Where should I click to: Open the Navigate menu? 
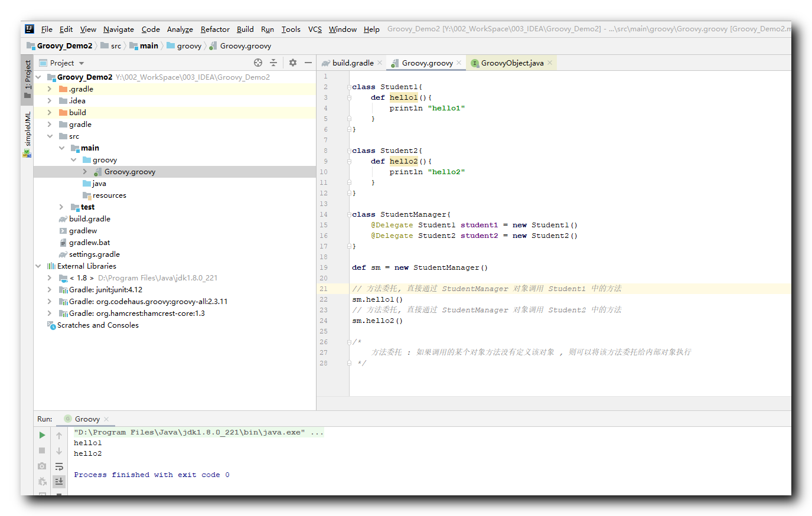(119, 29)
